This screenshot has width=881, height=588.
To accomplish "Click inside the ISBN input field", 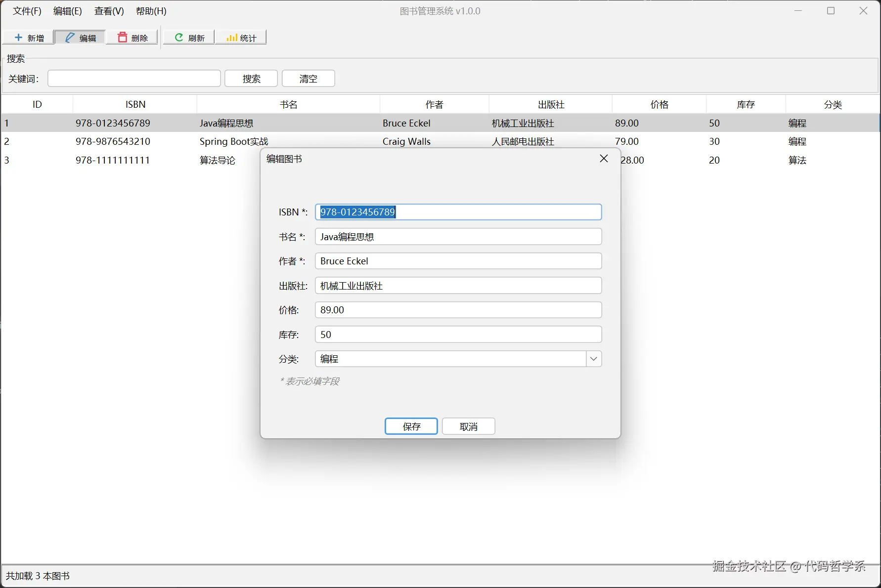I will point(458,212).
